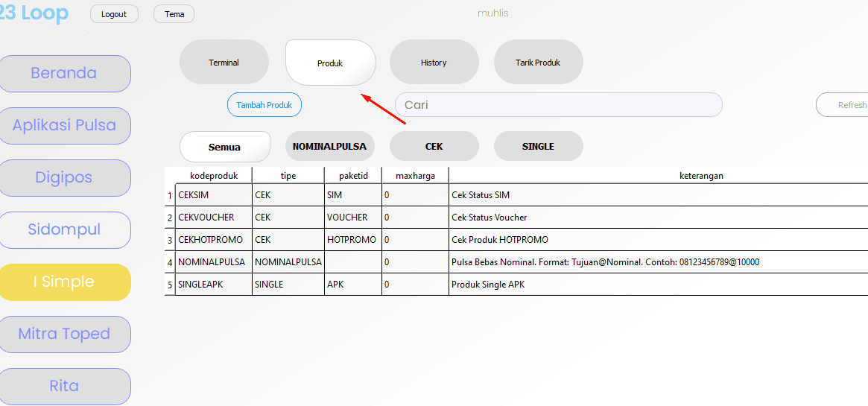The height and width of the screenshot is (406, 868).
Task: Focus the Cari search field
Action: pos(558,104)
